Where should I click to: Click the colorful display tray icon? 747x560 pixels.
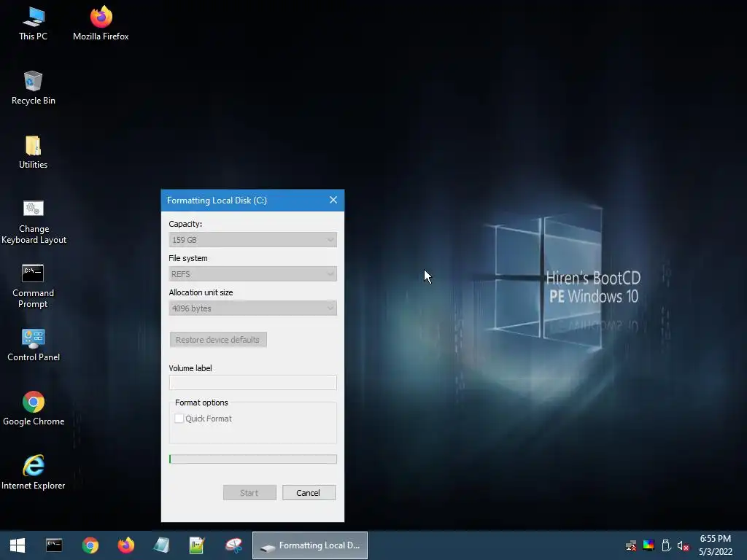pos(649,545)
